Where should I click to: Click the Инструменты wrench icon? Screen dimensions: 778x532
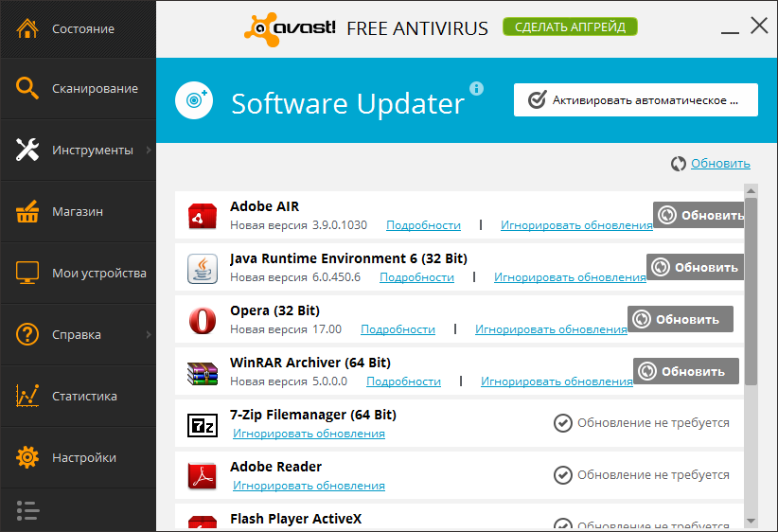27,150
